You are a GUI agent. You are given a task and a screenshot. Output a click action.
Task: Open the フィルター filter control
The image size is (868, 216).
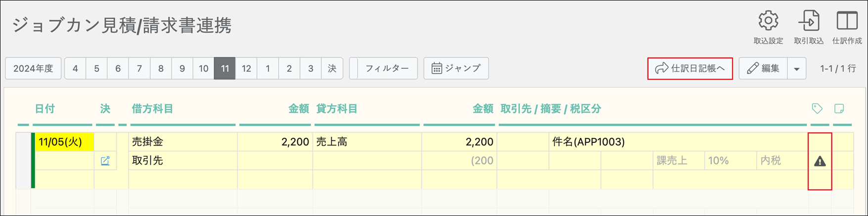coord(386,68)
